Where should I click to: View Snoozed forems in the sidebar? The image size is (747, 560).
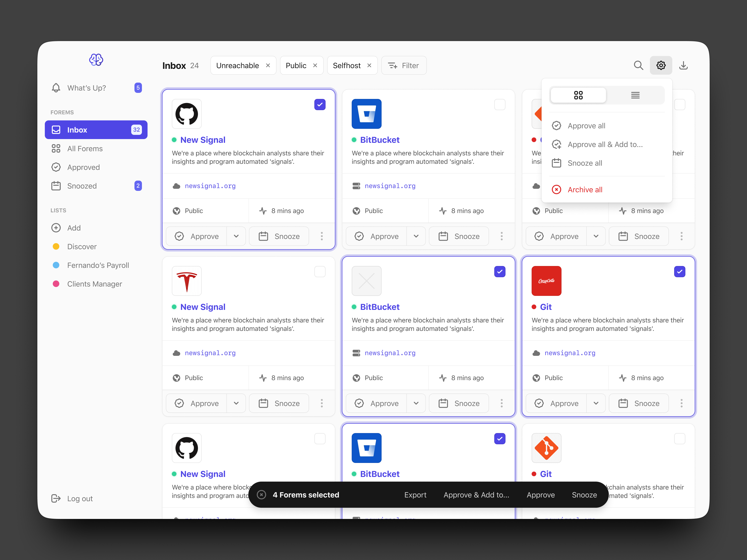(82, 186)
